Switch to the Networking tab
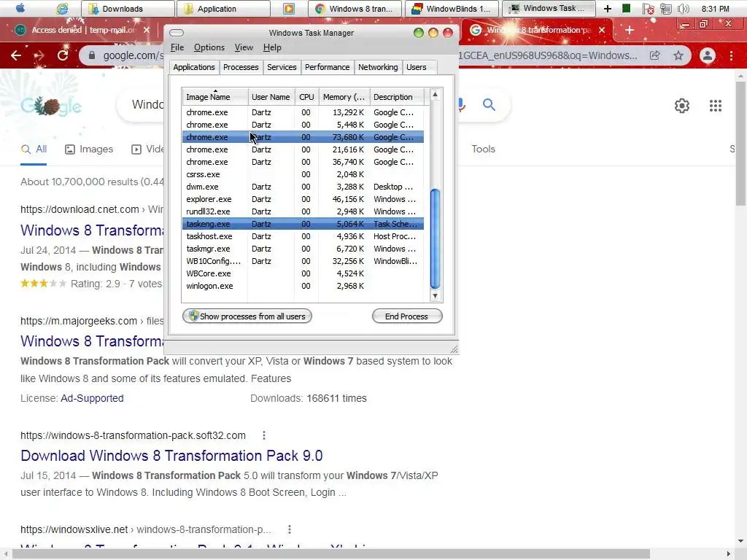747x560 pixels. click(x=378, y=67)
